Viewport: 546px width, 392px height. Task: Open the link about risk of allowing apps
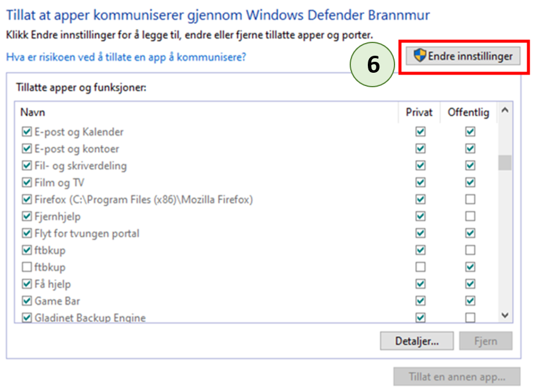(125, 57)
